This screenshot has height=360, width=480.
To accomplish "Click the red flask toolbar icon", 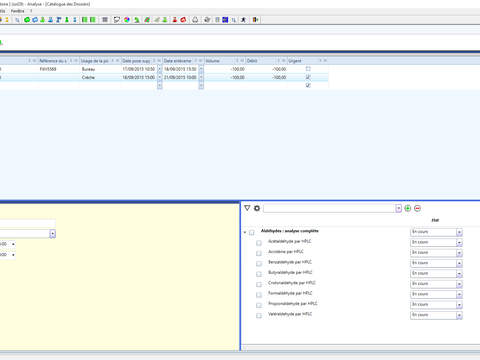I will pyautogui.click(x=174, y=20).
